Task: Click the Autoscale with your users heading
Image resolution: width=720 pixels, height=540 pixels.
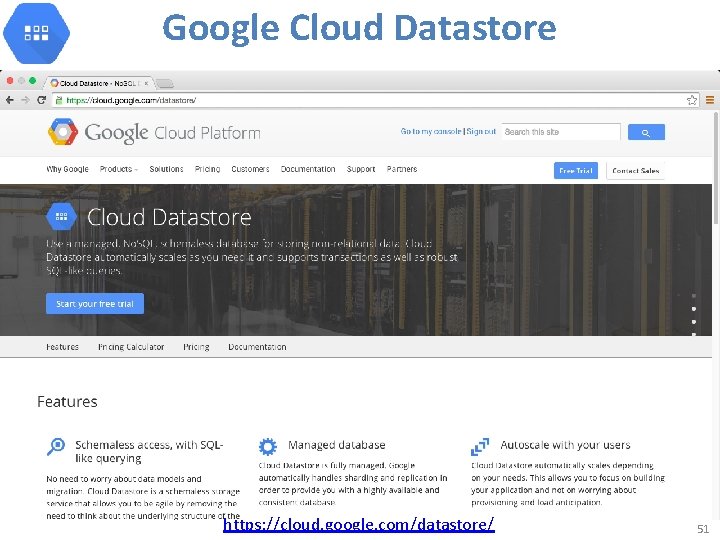Action: pyautogui.click(x=565, y=444)
